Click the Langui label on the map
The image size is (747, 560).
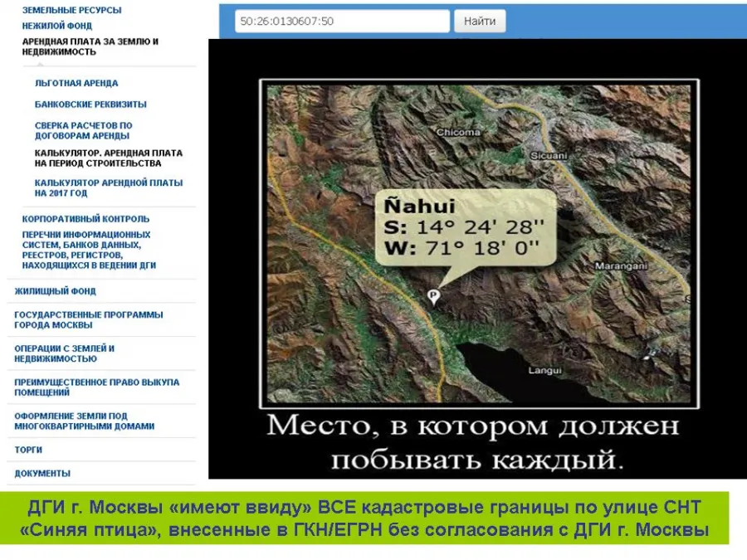[x=544, y=371]
